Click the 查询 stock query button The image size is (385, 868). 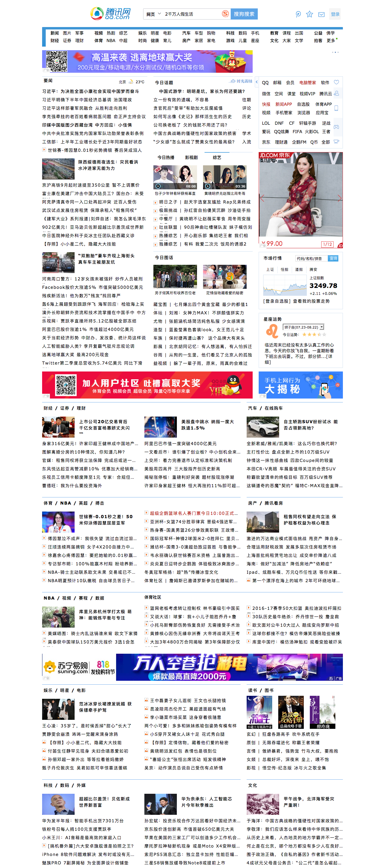point(333,258)
